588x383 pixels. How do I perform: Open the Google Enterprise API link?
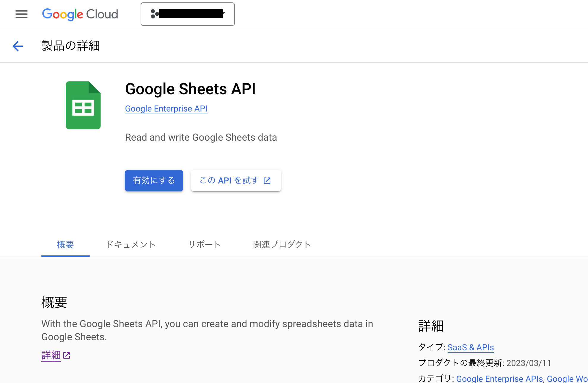click(x=166, y=109)
